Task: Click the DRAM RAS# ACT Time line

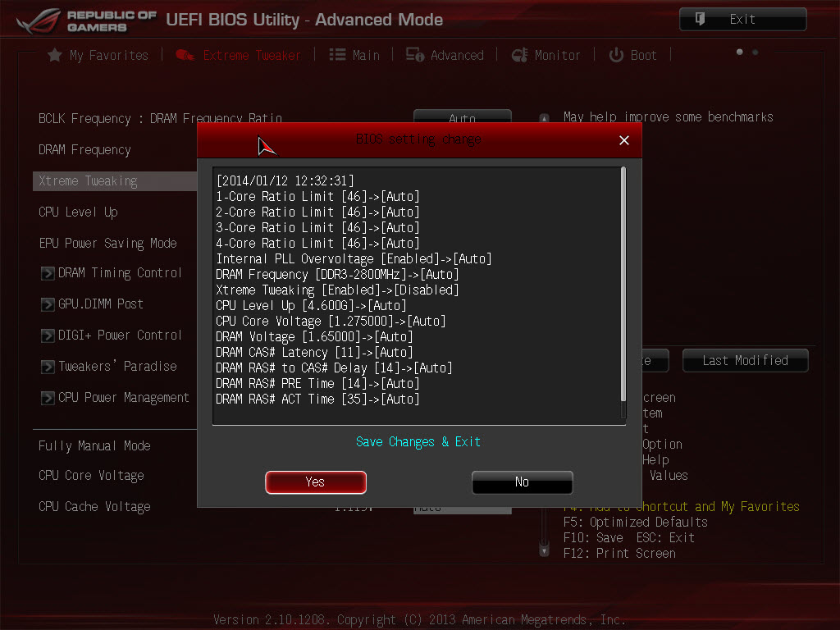Action: point(317,399)
